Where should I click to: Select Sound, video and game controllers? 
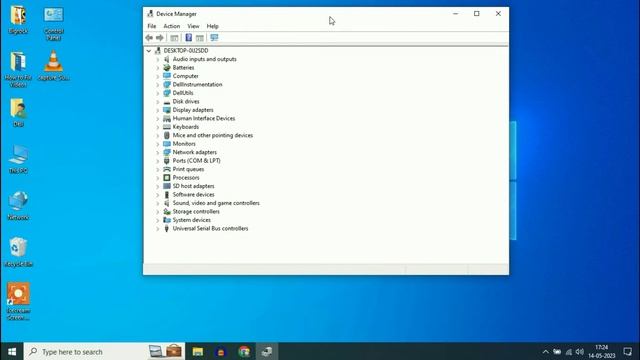pyautogui.click(x=216, y=203)
